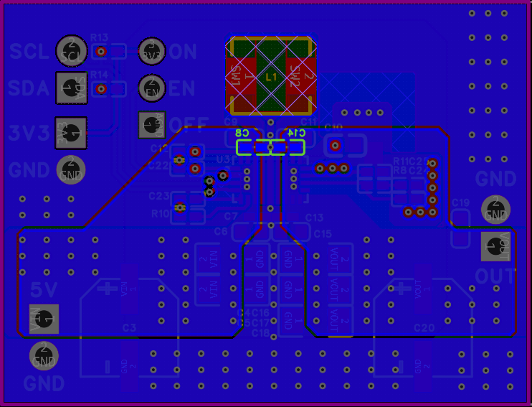The height and width of the screenshot is (407, 532).
Task: Click the R10 reference designator
Action: tap(160, 214)
